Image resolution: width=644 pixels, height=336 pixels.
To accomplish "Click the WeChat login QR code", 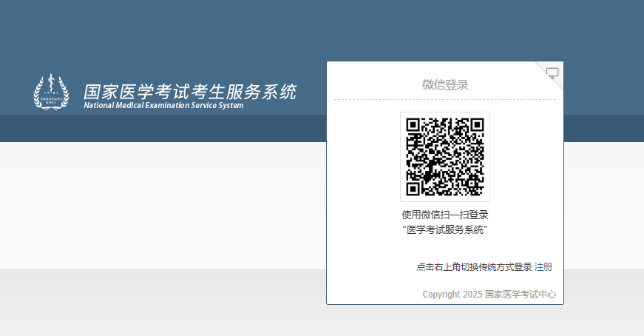I will (x=445, y=157).
